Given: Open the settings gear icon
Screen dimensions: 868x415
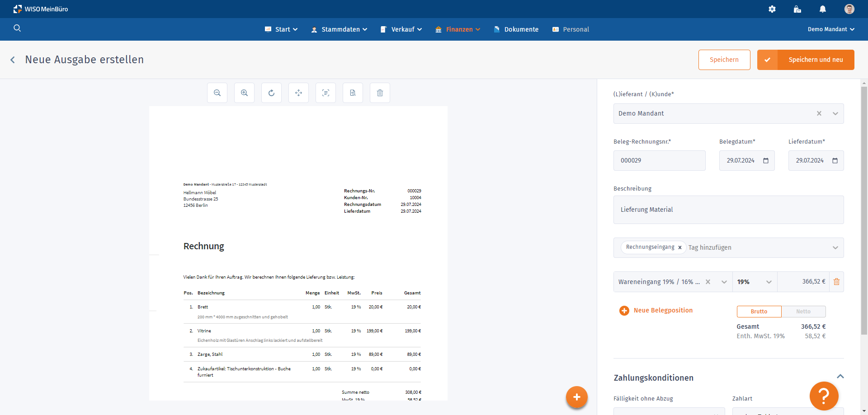Looking at the screenshot, I should point(772,9).
